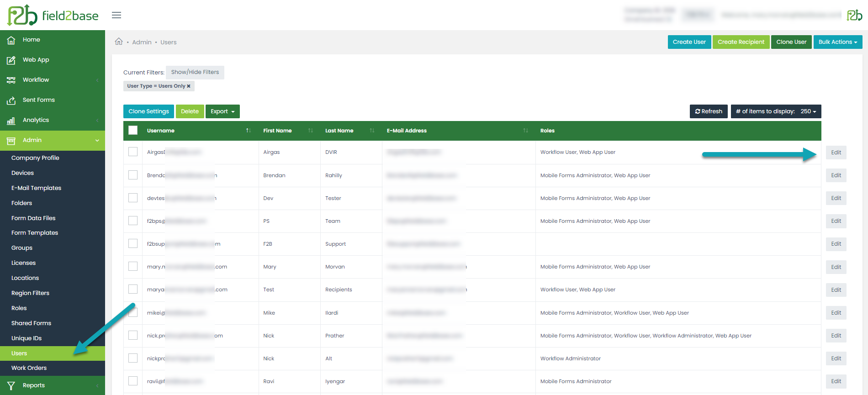Remove the User Type filter via x
The height and width of the screenshot is (395, 868).
pyautogui.click(x=188, y=86)
